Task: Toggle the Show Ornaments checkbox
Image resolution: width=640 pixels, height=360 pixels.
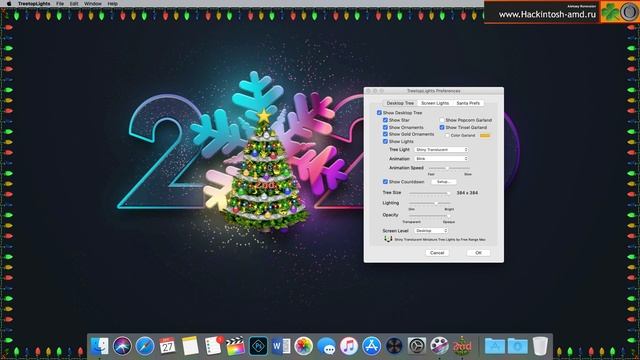Action: 385,127
